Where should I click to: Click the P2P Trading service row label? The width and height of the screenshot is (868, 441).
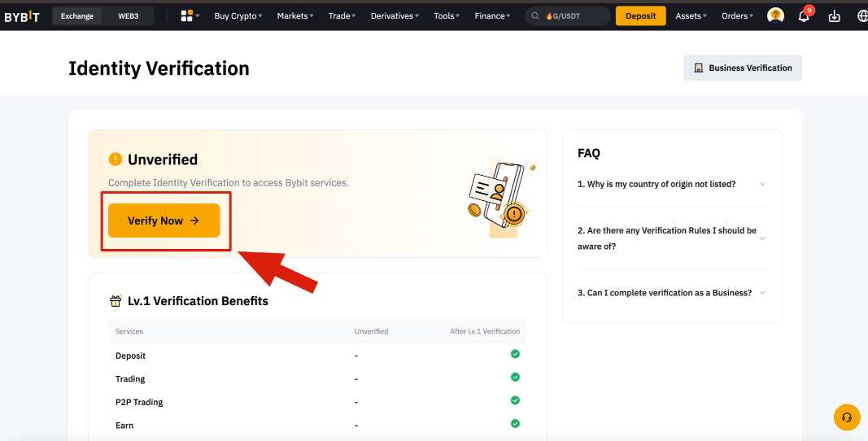coord(139,402)
